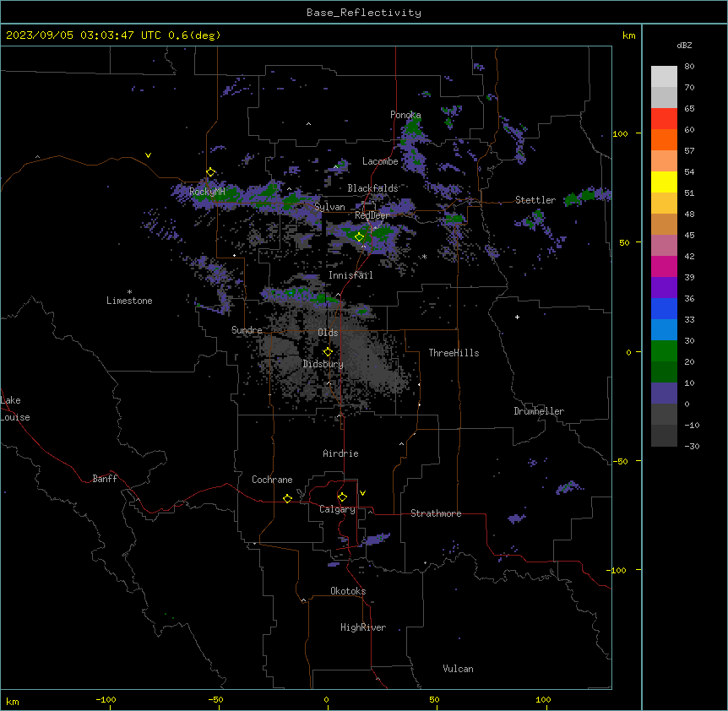Select the magenta 39-42 dBZ legend swatch
The height and width of the screenshot is (711, 728).
(x=664, y=266)
